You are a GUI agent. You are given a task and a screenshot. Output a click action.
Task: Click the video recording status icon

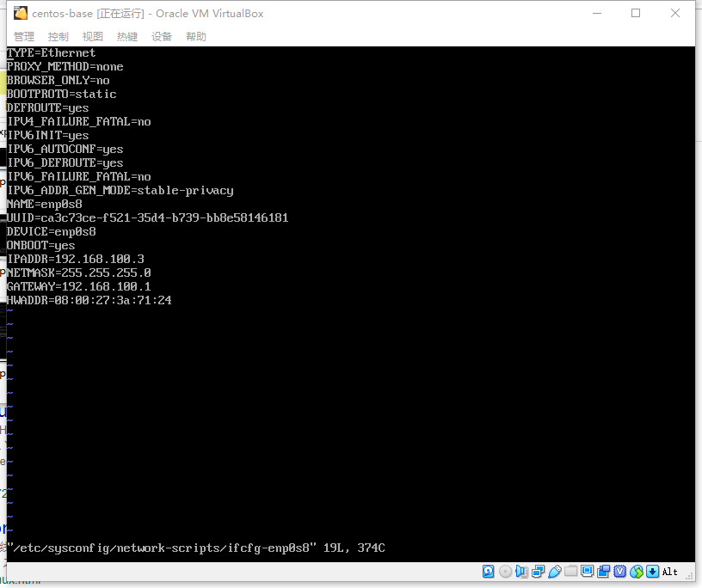[604, 572]
